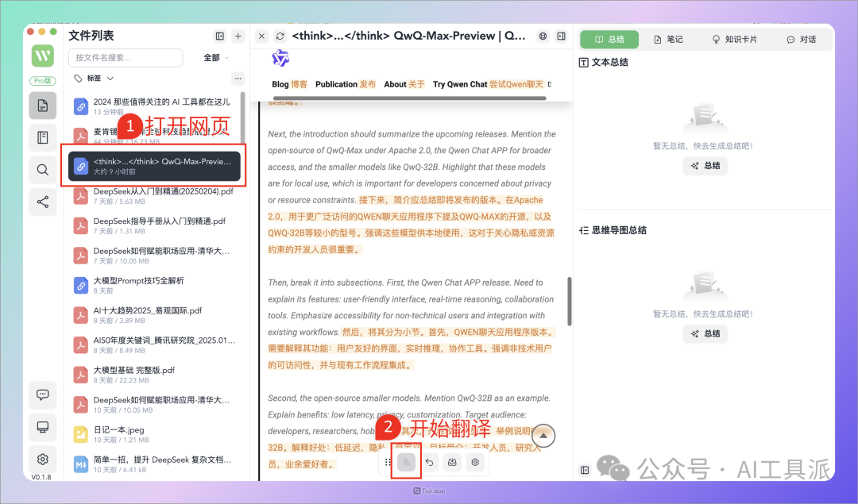This screenshot has width=858, height=504.
Task: Open the notebook view in the left sidebar
Action: click(43, 137)
